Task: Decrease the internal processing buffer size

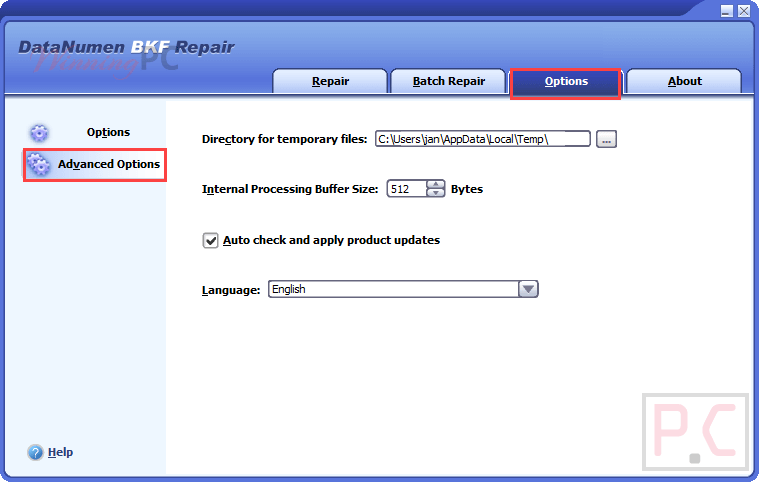Action: coord(436,193)
